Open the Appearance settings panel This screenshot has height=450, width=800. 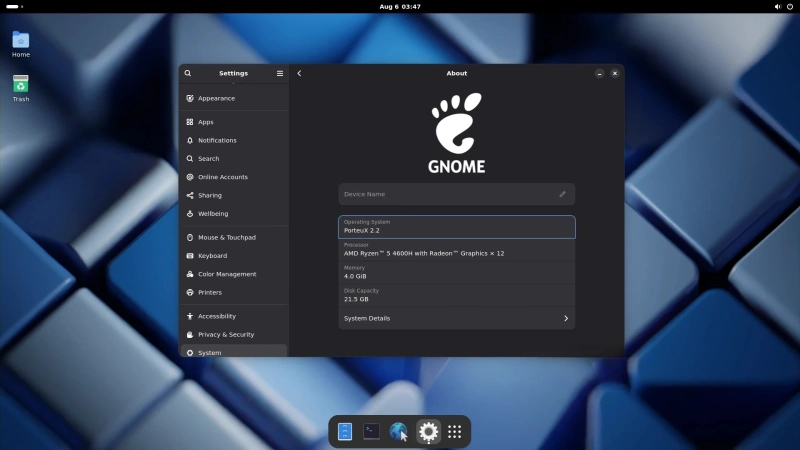click(x=234, y=98)
